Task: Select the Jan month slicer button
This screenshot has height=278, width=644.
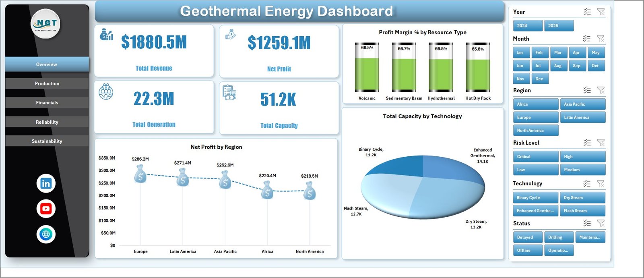Action: point(521,53)
